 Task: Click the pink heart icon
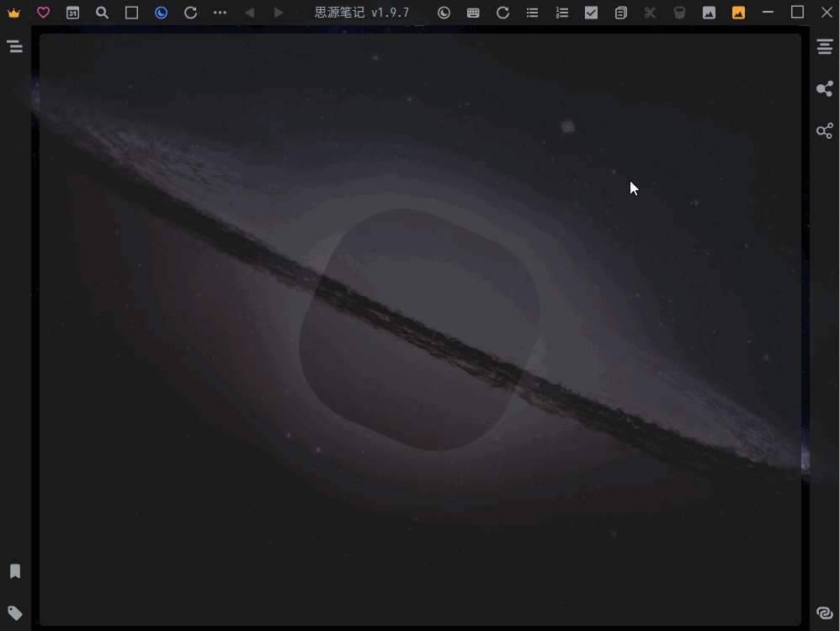tap(43, 13)
